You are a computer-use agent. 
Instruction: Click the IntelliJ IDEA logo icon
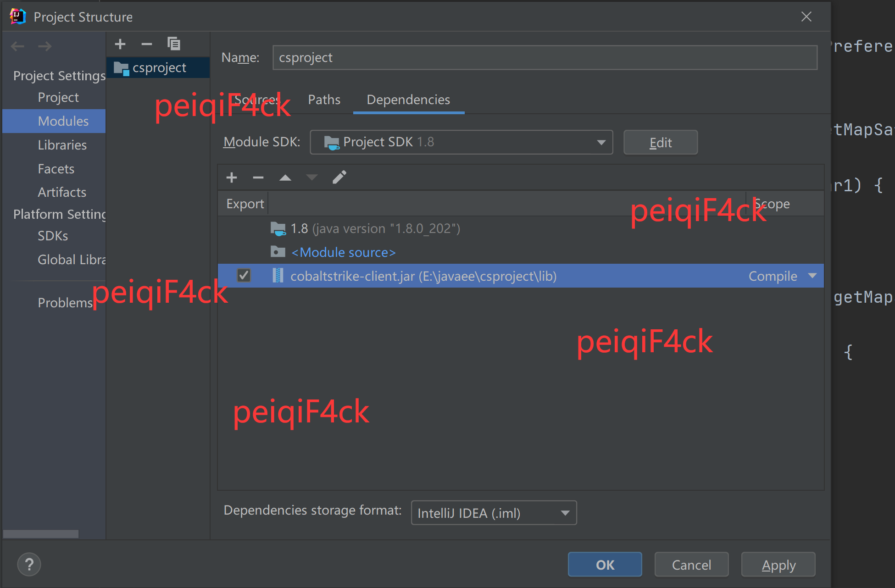17,17
